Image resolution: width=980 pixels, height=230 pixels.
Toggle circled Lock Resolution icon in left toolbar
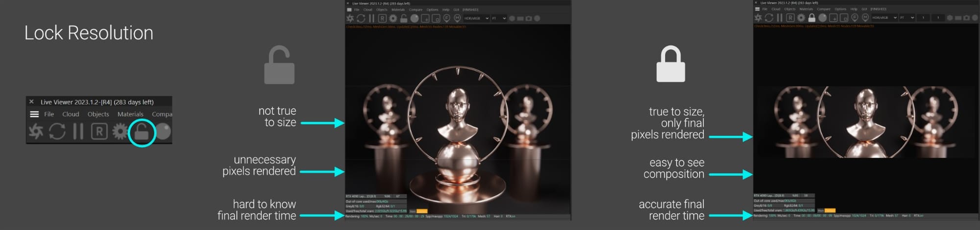pyautogui.click(x=142, y=131)
